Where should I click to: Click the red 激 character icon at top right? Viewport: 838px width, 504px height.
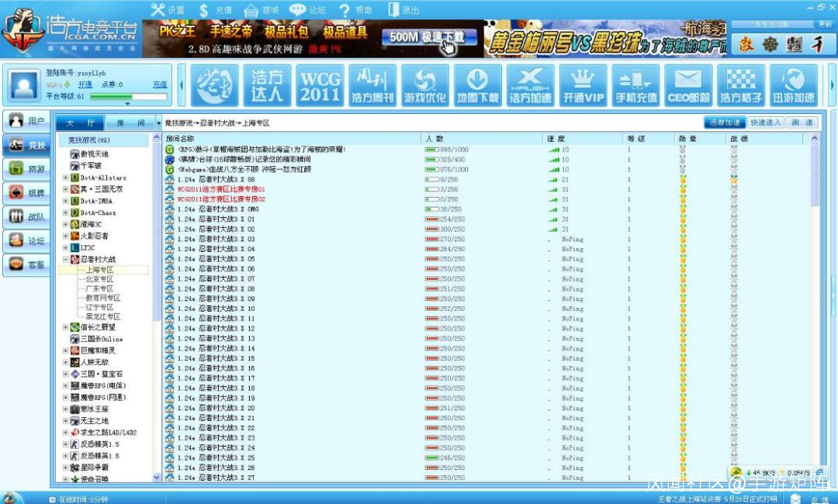point(746,44)
